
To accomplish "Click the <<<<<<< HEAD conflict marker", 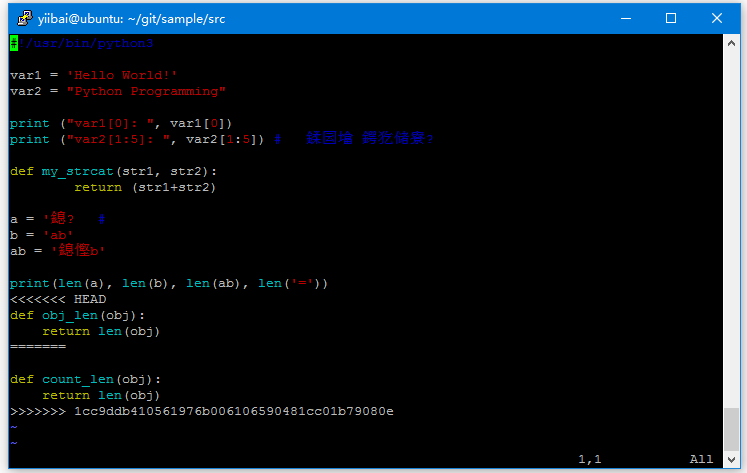I will 58,299.
